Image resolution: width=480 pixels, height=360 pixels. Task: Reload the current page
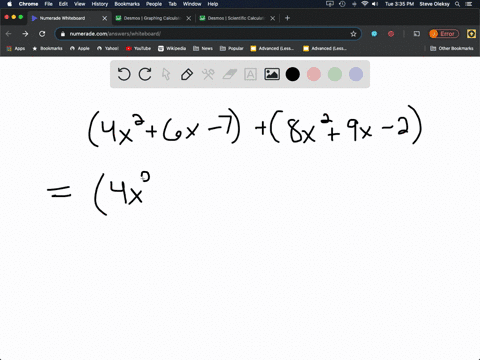(42, 34)
